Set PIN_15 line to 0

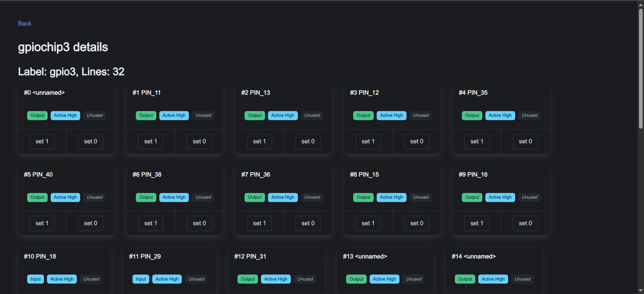tap(417, 223)
